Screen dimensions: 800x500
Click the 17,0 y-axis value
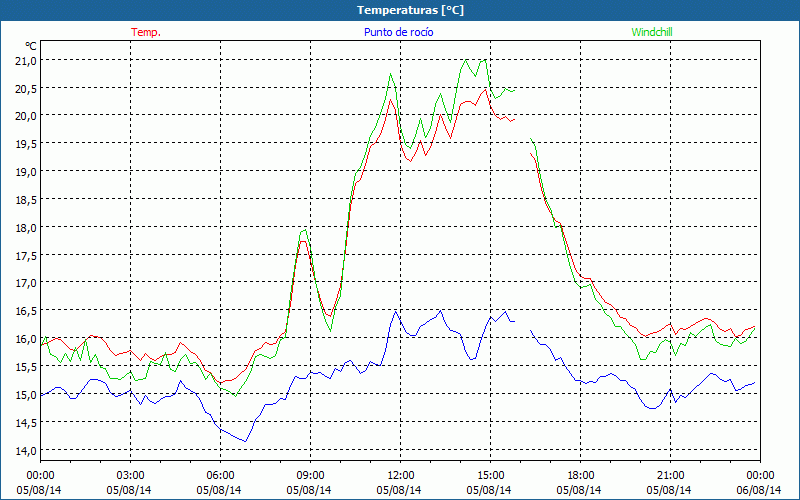26,283
